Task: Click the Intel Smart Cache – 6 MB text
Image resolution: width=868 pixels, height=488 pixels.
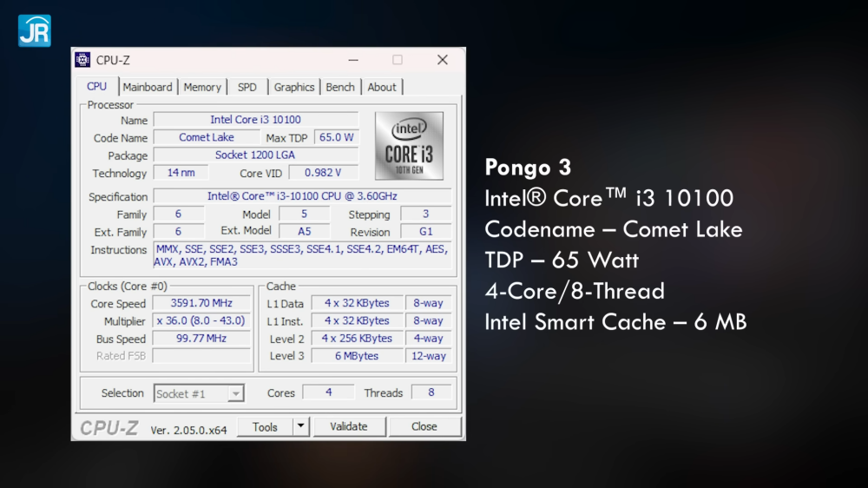Action: point(615,322)
